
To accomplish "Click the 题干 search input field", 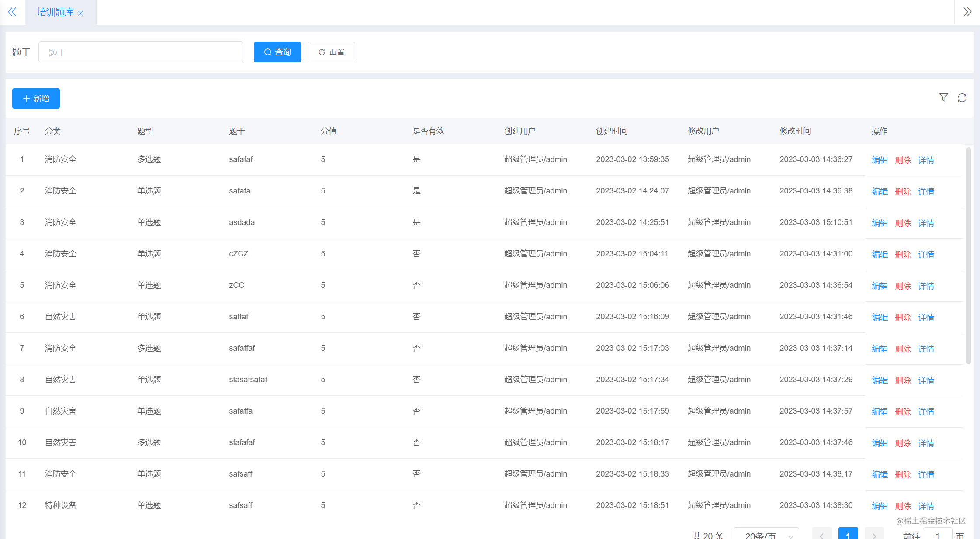I will tap(141, 52).
